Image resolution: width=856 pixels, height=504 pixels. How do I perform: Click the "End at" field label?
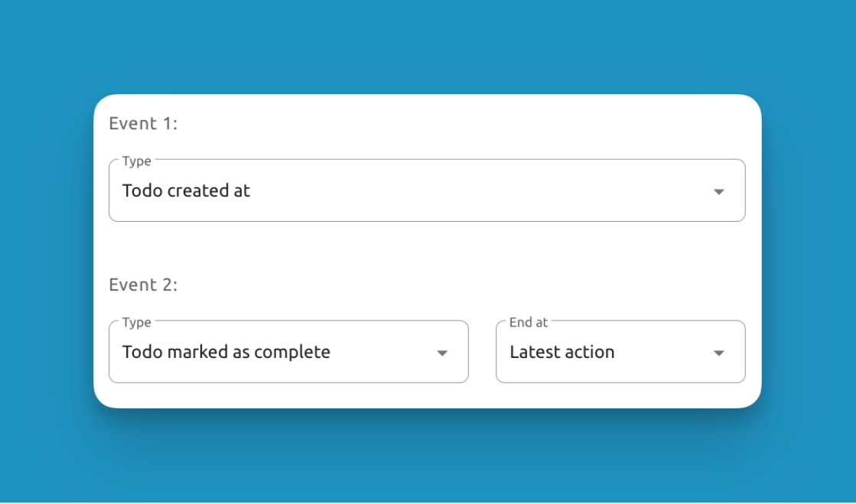(529, 323)
